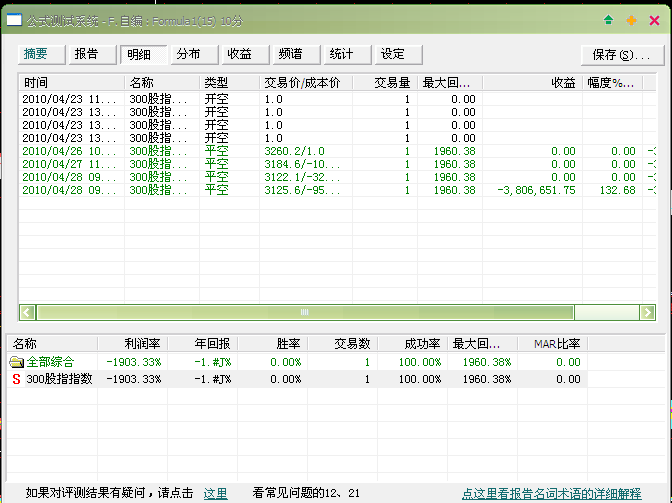The image size is (672, 503).
Task: Click the orange diamond icon in title bar
Action: [x=631, y=20]
